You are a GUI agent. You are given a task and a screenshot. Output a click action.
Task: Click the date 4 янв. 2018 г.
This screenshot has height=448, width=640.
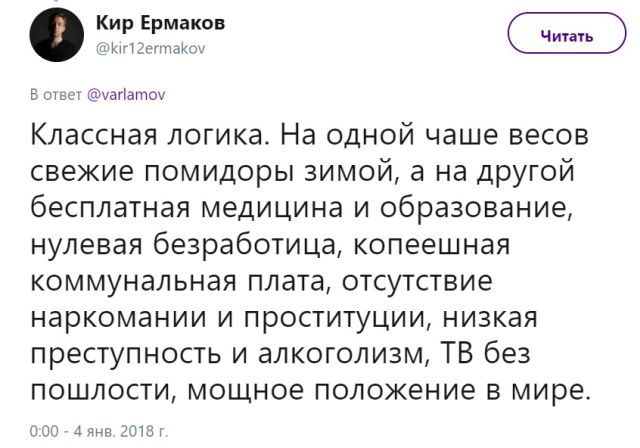120,431
